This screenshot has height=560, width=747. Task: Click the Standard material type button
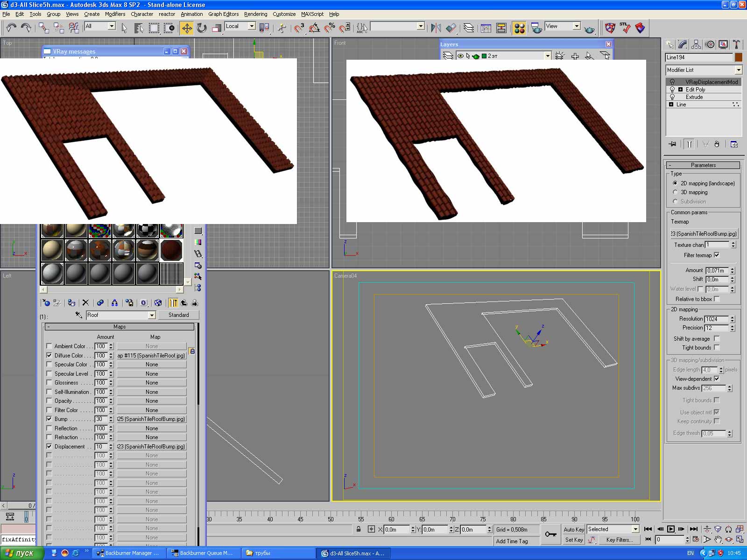click(x=178, y=315)
